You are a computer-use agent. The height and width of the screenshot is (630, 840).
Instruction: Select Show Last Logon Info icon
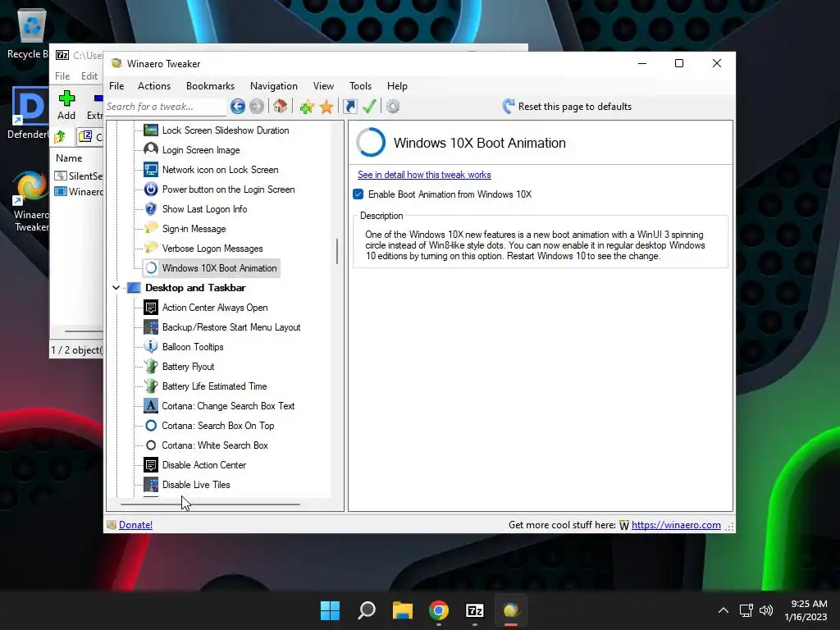point(151,209)
